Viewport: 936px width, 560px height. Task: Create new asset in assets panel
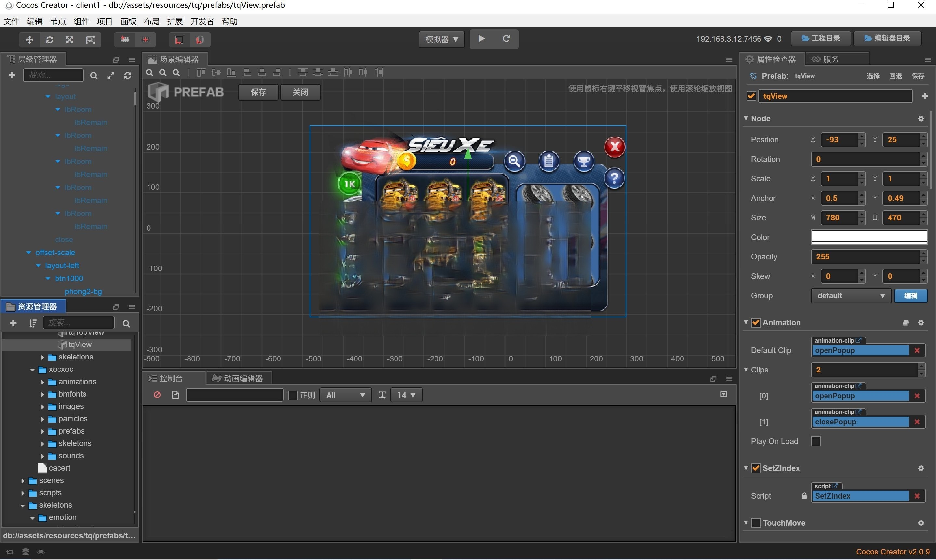13,323
